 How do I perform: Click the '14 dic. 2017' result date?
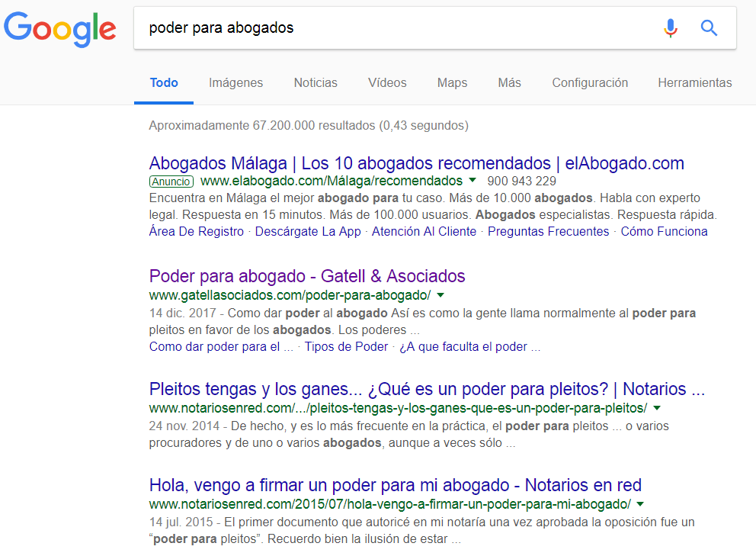tap(182, 313)
